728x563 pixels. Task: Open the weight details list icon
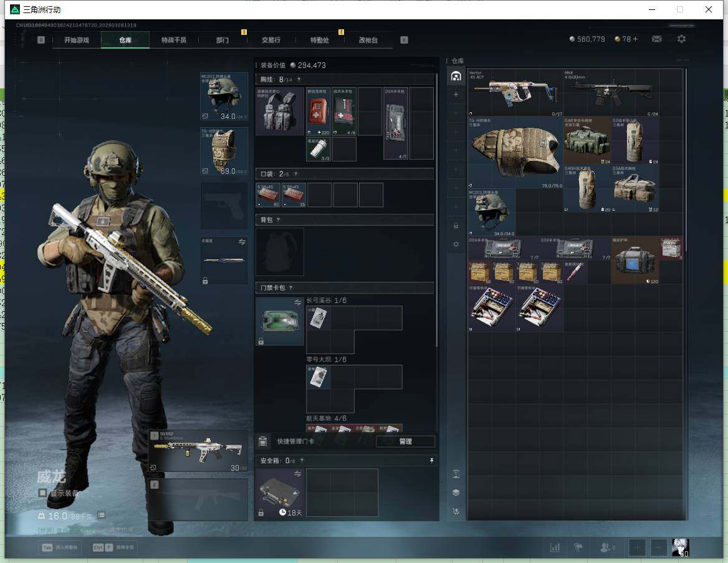click(101, 515)
